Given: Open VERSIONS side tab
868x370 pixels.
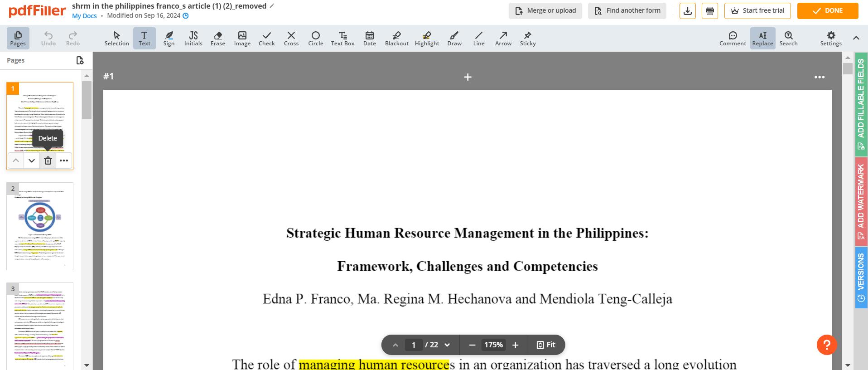Looking at the screenshot, I should tap(861, 277).
